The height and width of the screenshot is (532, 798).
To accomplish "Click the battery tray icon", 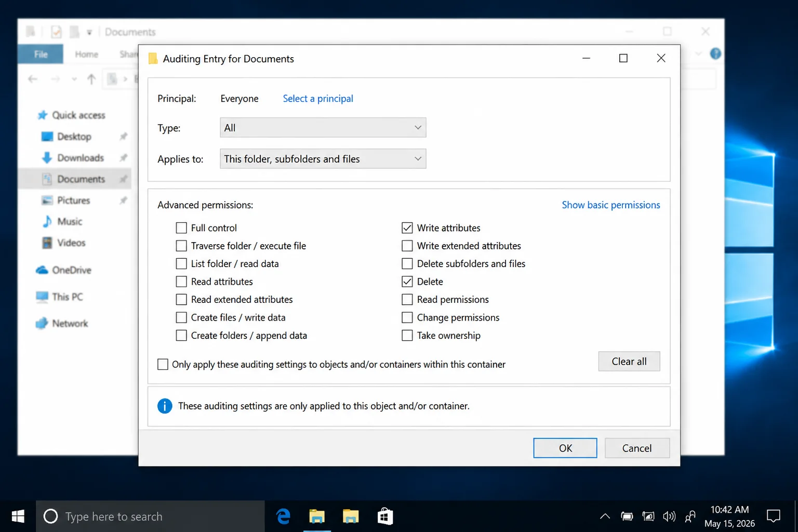I will tap(627, 516).
